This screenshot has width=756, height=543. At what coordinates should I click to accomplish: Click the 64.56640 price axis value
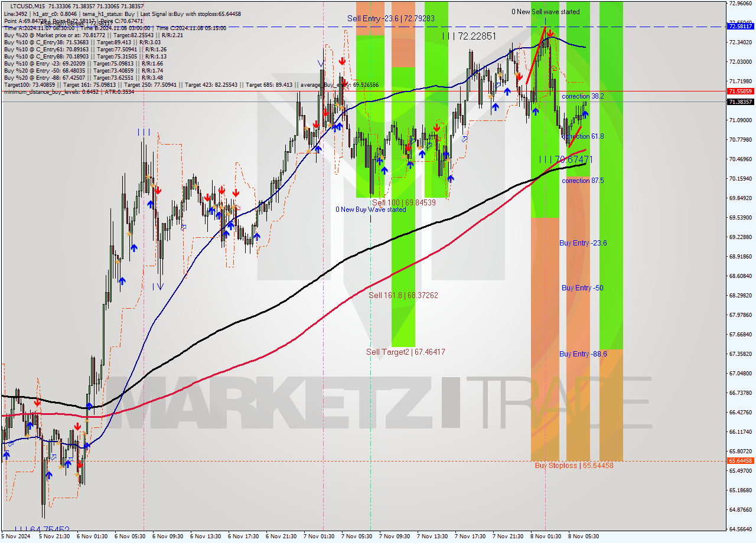click(x=741, y=529)
